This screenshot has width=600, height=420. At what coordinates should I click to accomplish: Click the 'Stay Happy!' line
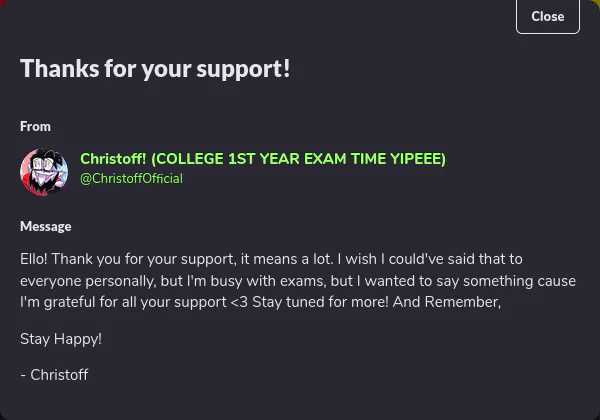pyautogui.click(x=61, y=339)
